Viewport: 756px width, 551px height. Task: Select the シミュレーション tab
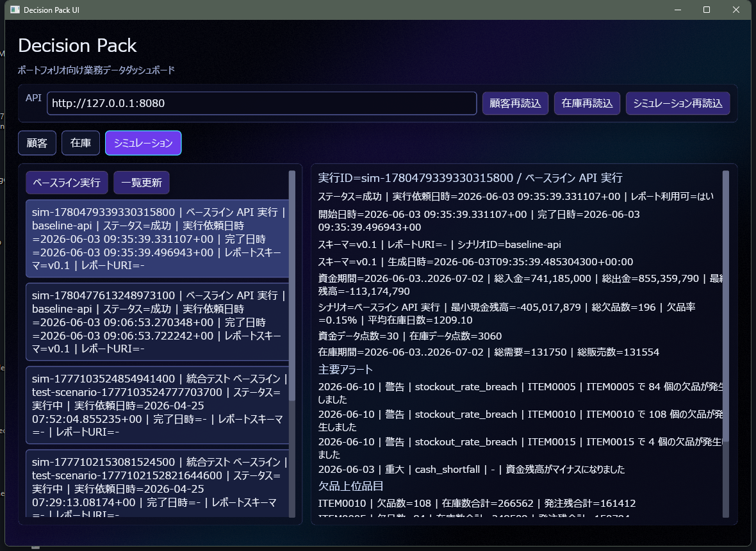click(x=144, y=143)
